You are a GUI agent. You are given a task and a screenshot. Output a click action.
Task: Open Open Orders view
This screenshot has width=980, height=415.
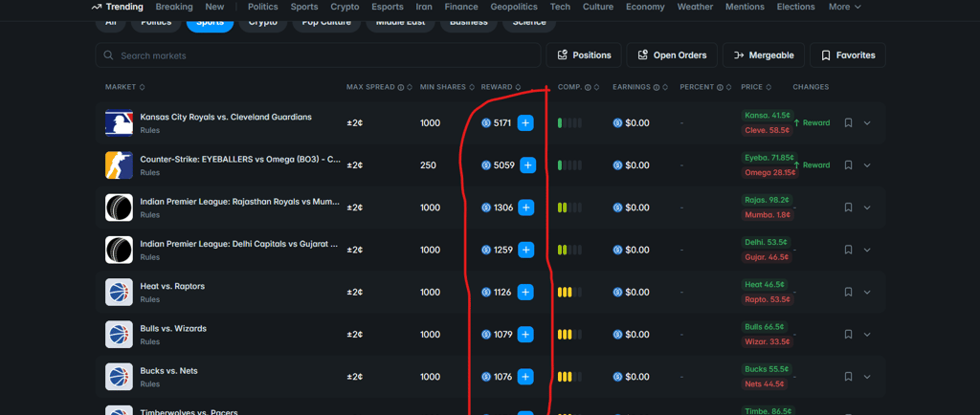coord(672,55)
